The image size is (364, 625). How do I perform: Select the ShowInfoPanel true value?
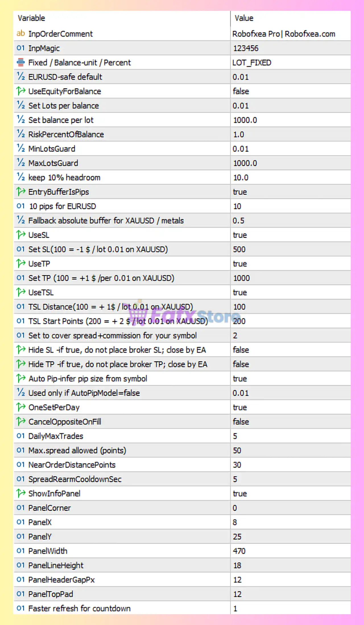pos(240,493)
